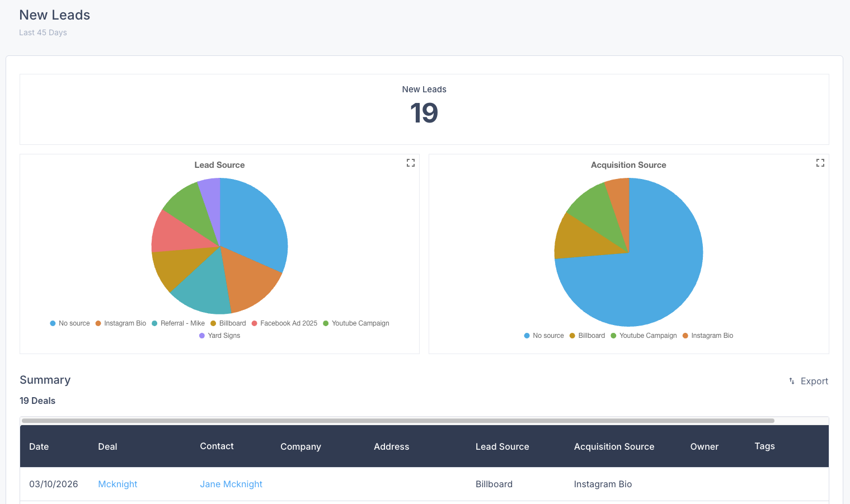Viewport: 850px width, 504px height.
Task: Click the Acquisition Source column header
Action: point(614,446)
